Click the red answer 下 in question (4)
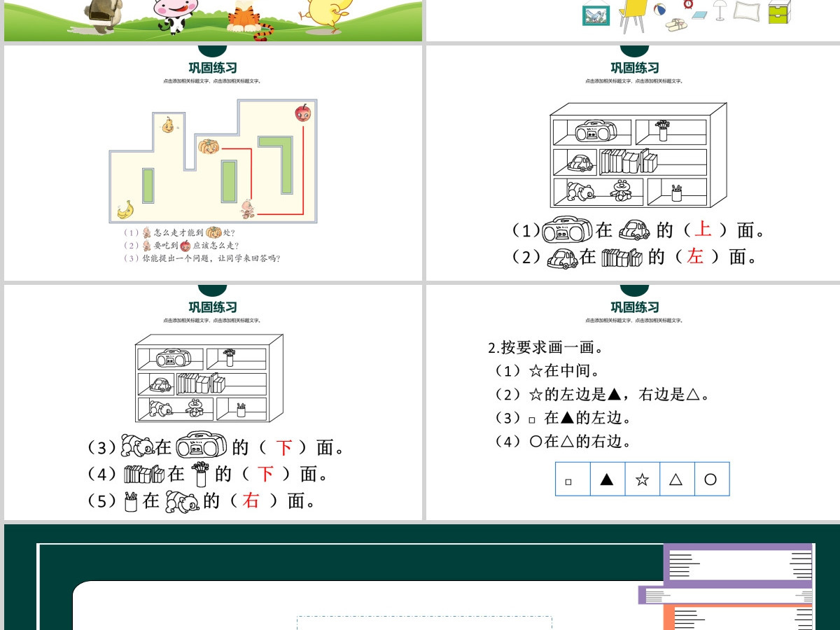The width and height of the screenshot is (840, 630). [x=265, y=474]
